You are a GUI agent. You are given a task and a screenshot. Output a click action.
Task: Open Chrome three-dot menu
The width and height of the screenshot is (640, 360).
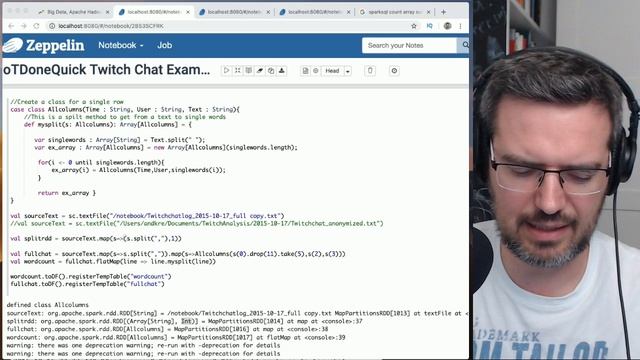click(460, 26)
